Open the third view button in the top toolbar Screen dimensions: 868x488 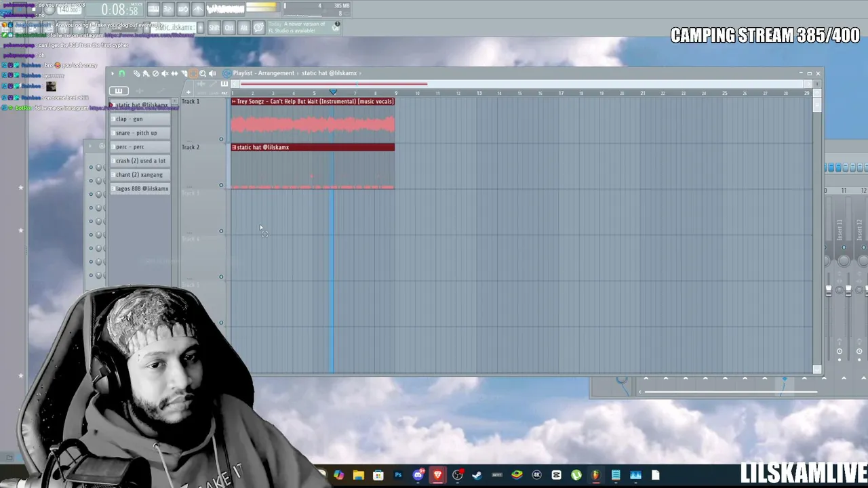coord(183,9)
